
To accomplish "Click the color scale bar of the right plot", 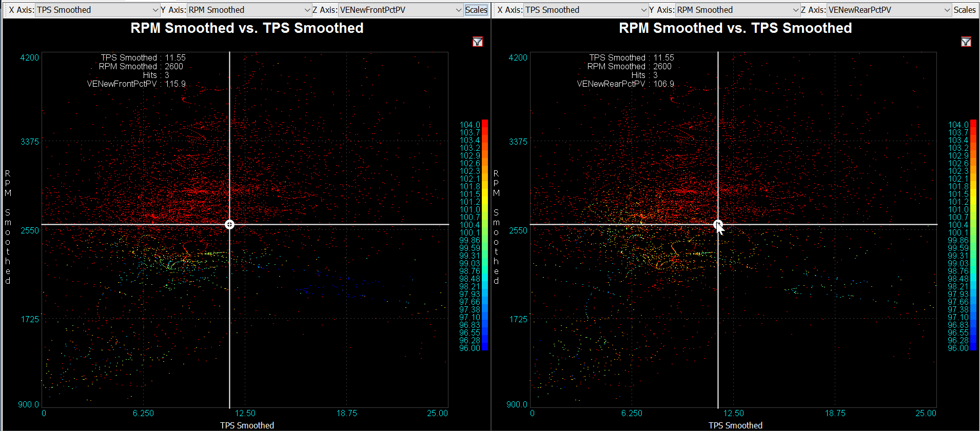I will tap(973, 235).
